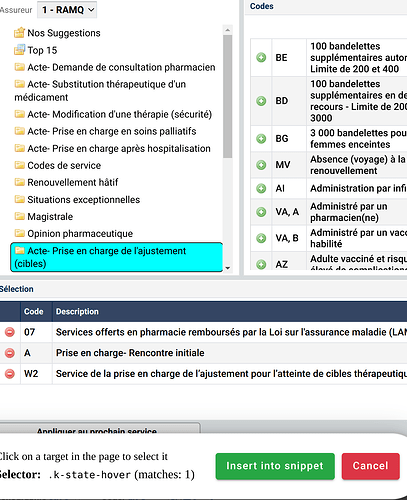Screen dimensions: 407x500
Task: Remove code 07 with red minus icon
Action: pos(10,332)
